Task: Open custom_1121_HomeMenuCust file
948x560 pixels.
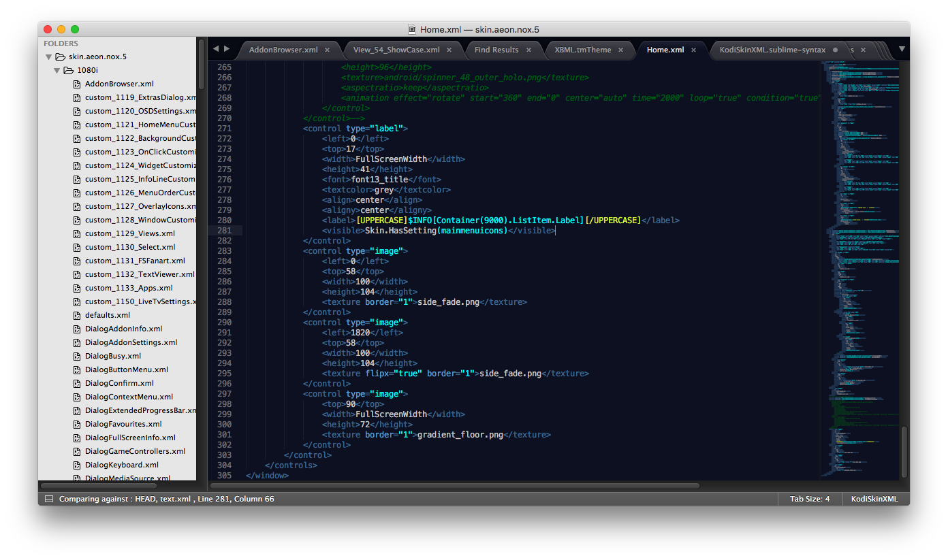Action: point(140,125)
